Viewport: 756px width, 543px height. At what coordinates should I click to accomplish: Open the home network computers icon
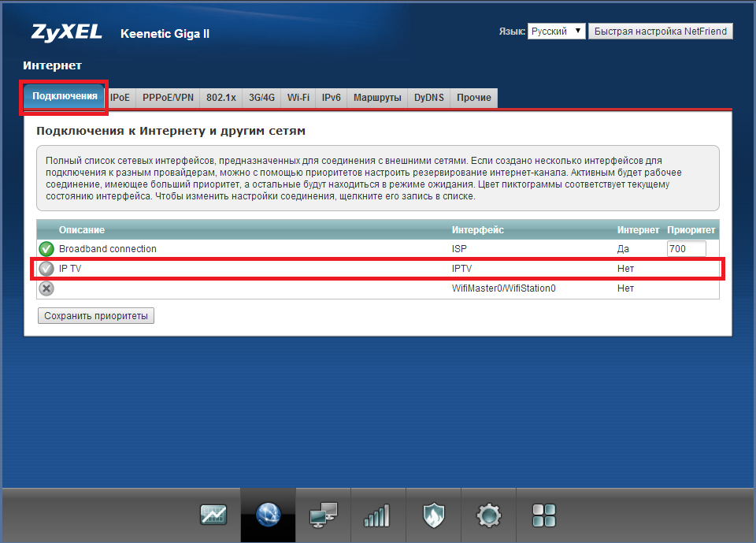[324, 515]
